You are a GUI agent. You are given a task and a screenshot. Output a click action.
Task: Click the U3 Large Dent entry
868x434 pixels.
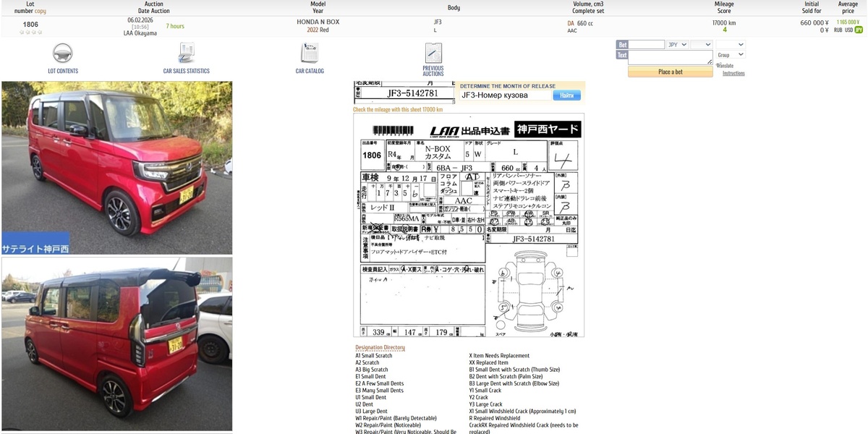coord(371,411)
